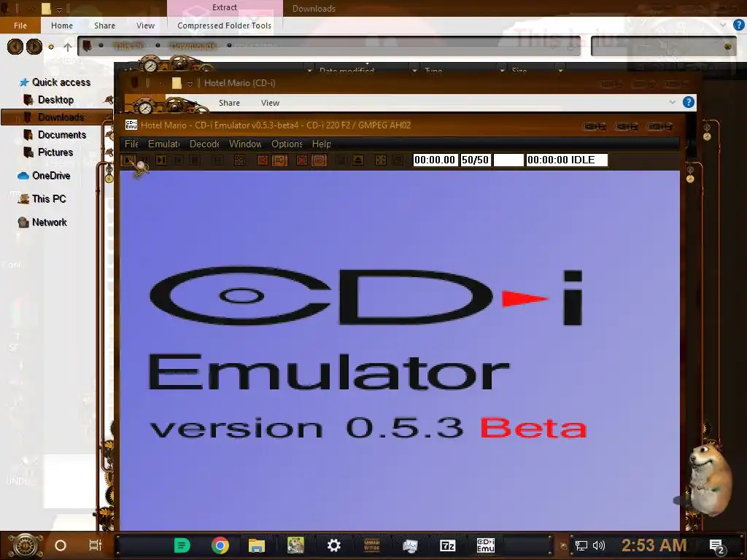The width and height of the screenshot is (747, 560).
Task: Open the DOSBox dog icon app on the taskbar
Action: 295,545
